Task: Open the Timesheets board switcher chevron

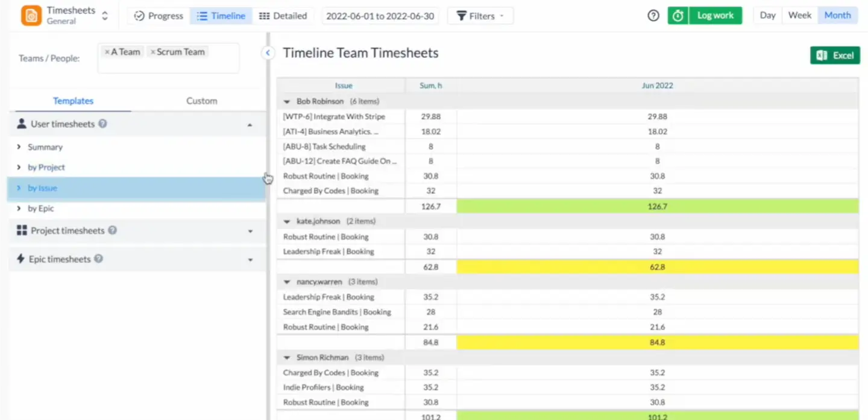Action: (x=104, y=15)
